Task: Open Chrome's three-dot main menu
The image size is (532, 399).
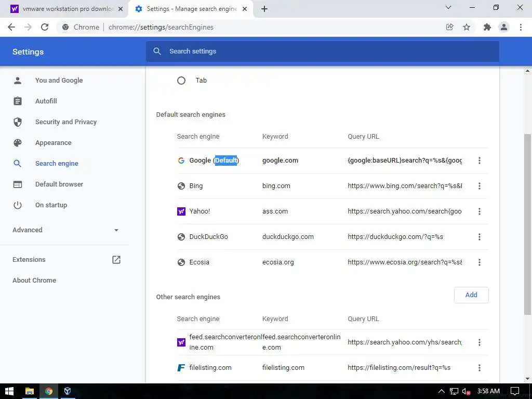Action: coord(521,27)
